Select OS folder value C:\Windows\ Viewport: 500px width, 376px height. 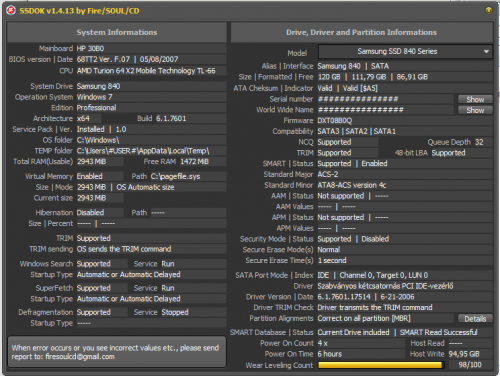(x=98, y=140)
